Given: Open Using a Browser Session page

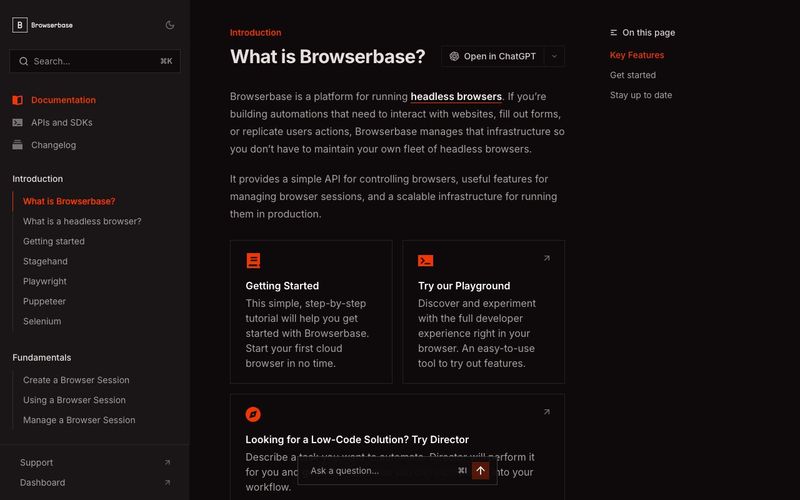Looking at the screenshot, I should click(x=74, y=400).
